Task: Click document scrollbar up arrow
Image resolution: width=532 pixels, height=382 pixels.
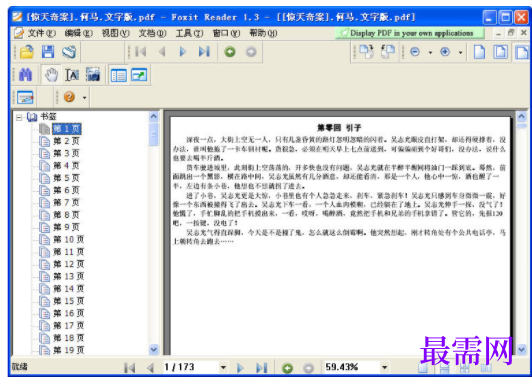Action: [521, 117]
